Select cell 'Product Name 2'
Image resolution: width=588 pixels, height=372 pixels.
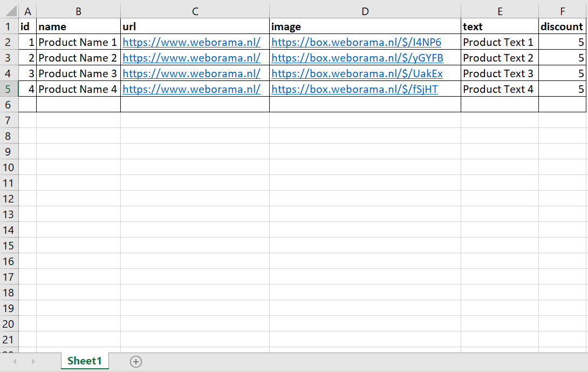coord(78,58)
